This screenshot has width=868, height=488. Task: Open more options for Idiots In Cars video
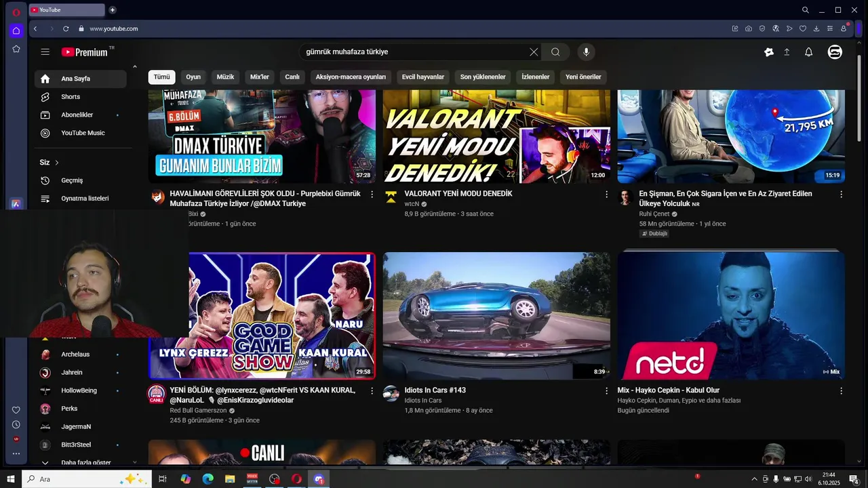606,391
